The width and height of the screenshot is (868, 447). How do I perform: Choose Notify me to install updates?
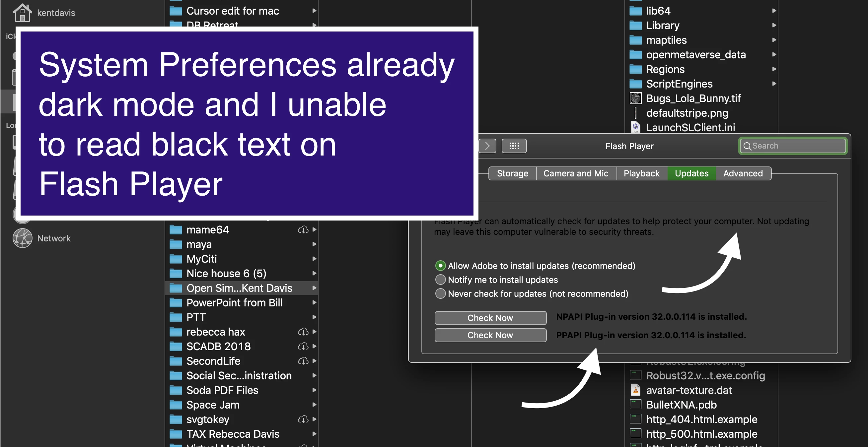440,280
